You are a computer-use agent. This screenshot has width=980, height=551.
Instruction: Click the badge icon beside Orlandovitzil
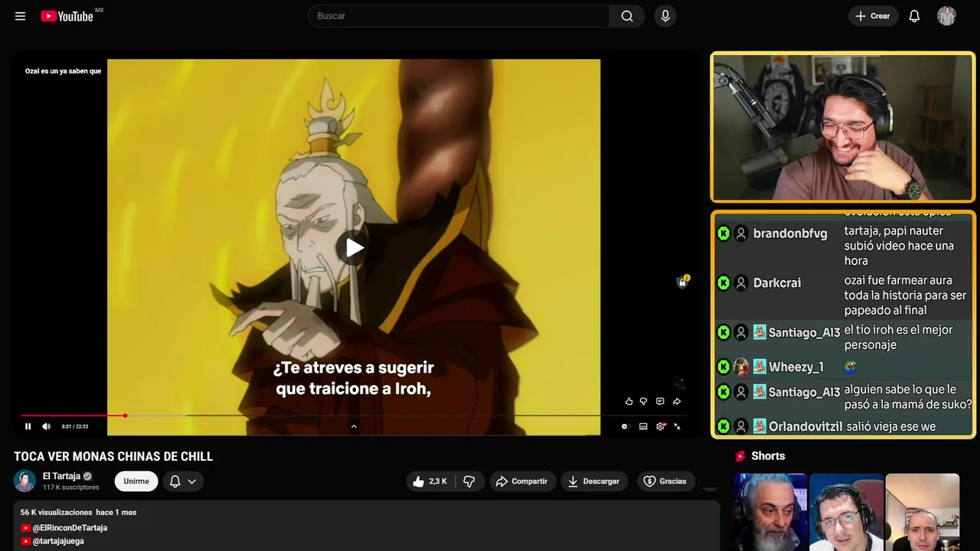tap(759, 426)
